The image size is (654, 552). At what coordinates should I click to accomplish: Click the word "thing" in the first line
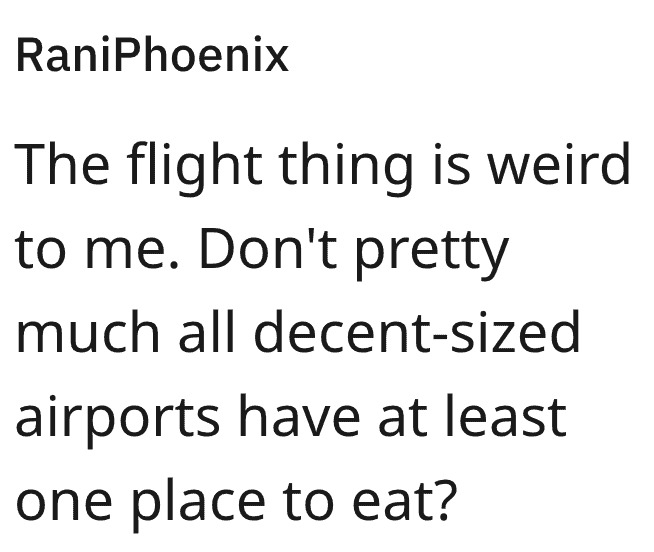[x=341, y=167]
